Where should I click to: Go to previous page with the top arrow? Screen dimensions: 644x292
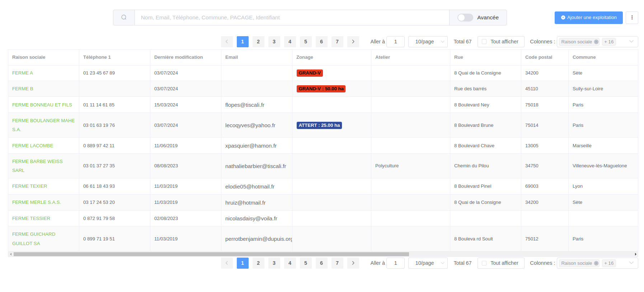point(227,42)
